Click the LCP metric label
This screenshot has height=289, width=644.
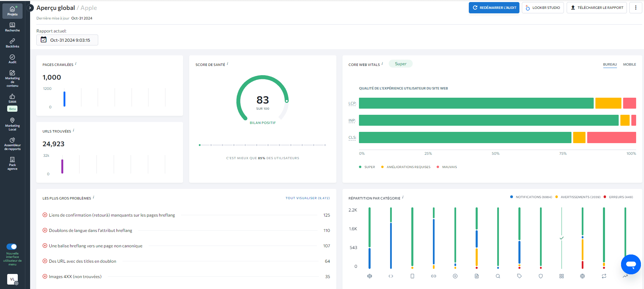[352, 103]
